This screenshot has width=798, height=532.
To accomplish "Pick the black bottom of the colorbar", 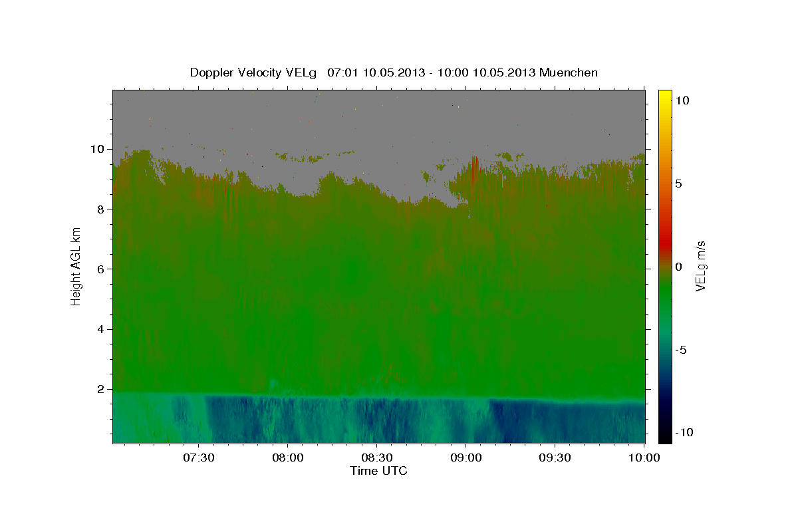I will coord(665,438).
